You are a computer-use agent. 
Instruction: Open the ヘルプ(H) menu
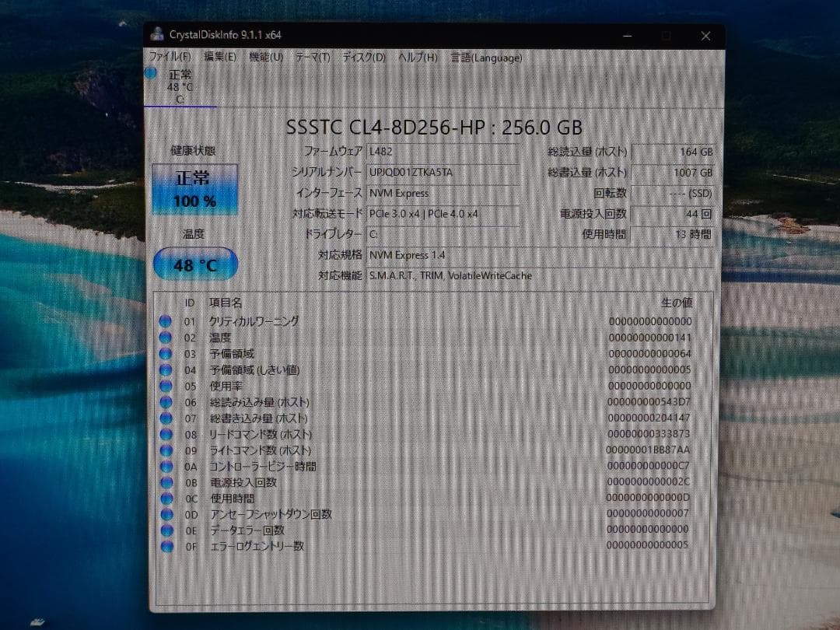pyautogui.click(x=418, y=58)
